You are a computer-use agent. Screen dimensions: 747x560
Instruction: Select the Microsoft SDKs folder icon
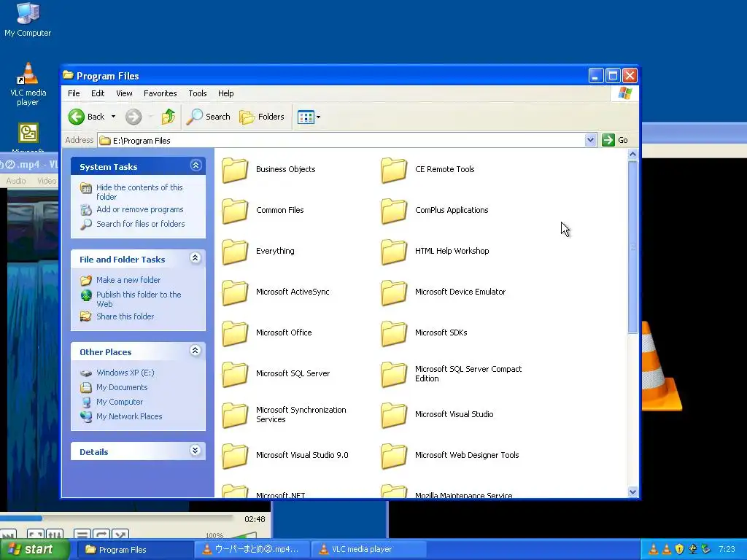(394, 332)
